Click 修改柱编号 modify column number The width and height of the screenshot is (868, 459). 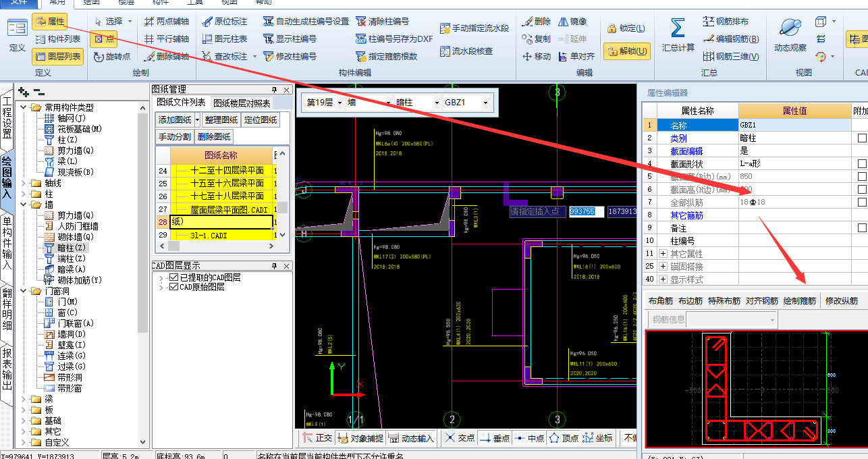click(290, 57)
